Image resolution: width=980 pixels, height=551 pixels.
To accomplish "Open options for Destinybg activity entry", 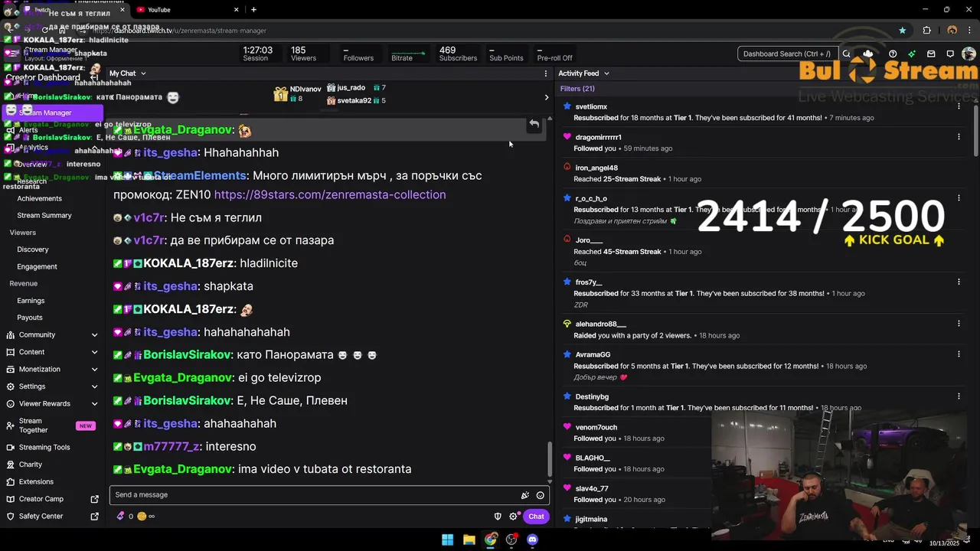I will click(959, 396).
